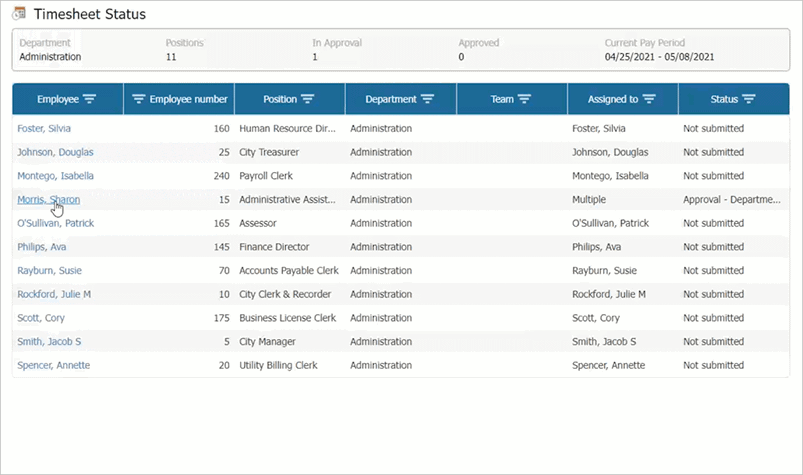The image size is (803, 475).
Task: Select the 'Human Resource Dir...' position cell
Action: (x=287, y=128)
